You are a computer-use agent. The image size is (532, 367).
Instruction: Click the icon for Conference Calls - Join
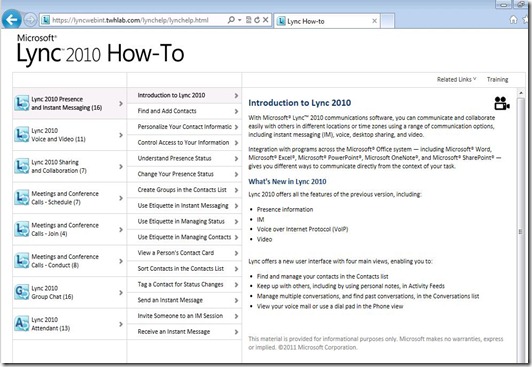coord(22,229)
